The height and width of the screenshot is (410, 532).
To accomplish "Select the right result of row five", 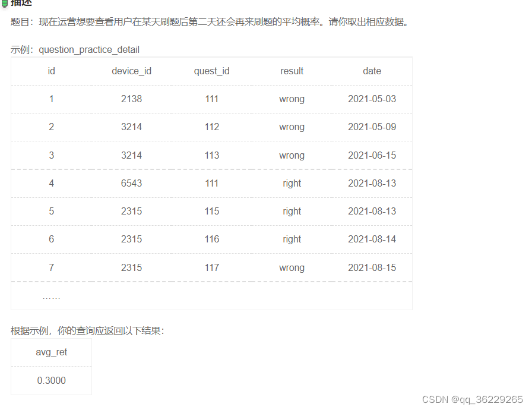I will (292, 211).
